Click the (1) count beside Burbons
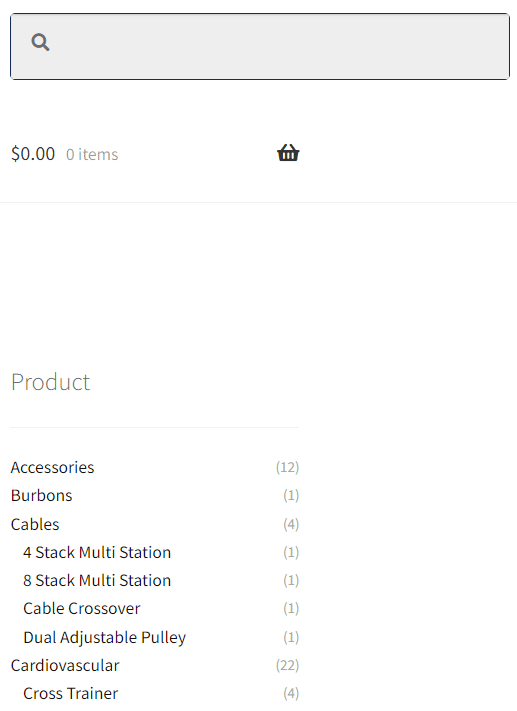 291,496
